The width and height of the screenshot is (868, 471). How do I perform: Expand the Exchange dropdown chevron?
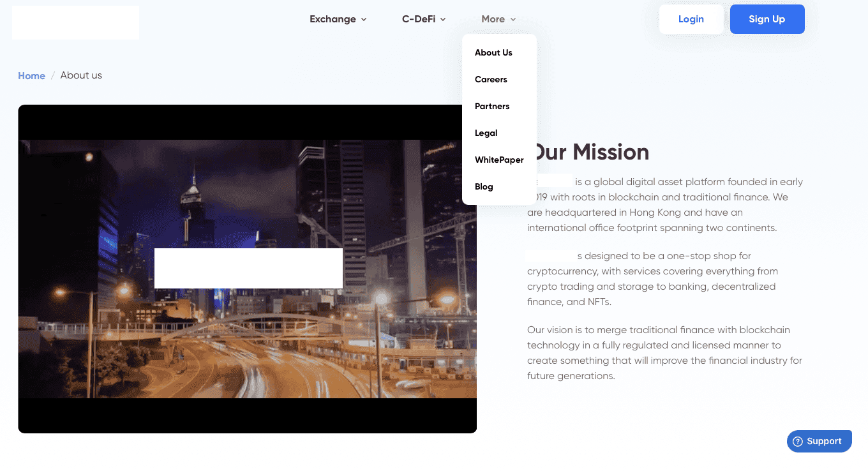point(364,20)
